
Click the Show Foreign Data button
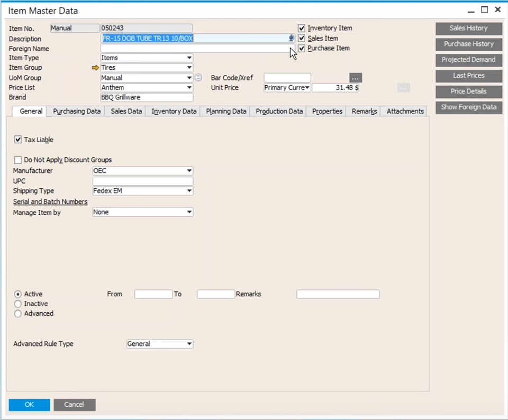tap(468, 107)
